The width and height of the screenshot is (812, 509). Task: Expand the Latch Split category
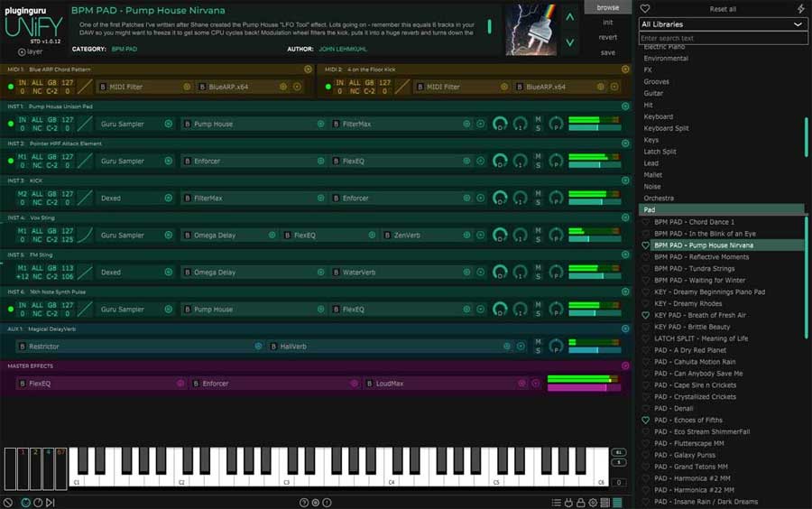(x=660, y=152)
